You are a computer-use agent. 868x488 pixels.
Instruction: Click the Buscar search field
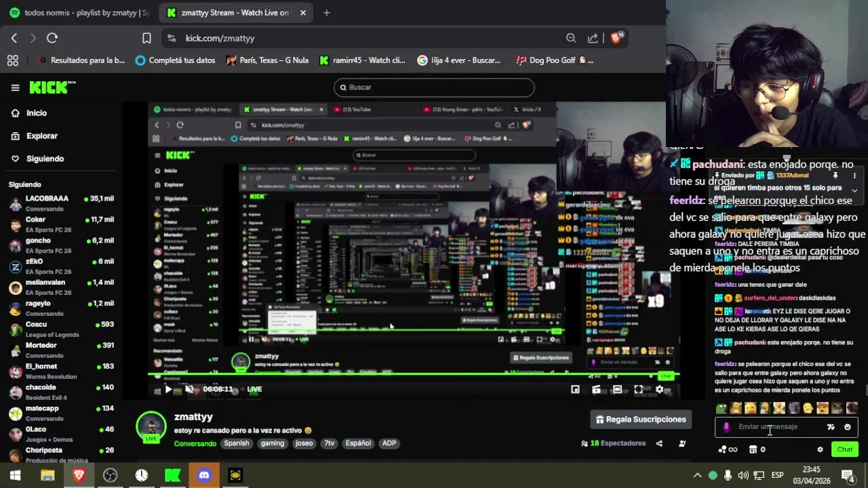(x=434, y=87)
